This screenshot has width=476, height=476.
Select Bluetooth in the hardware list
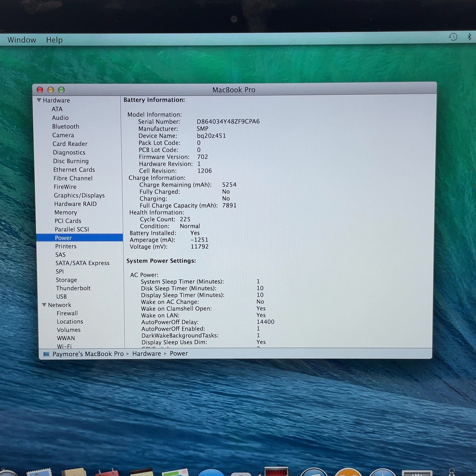[66, 127]
